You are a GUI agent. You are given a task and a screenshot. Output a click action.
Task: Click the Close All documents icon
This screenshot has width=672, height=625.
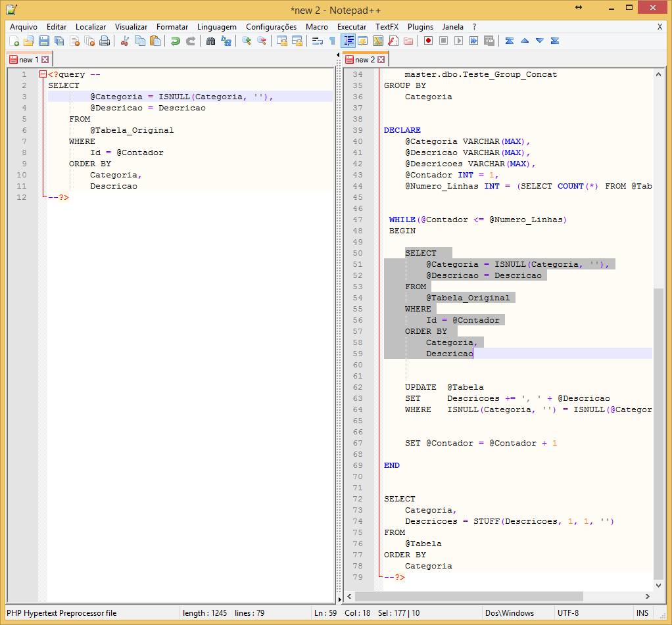(89, 41)
